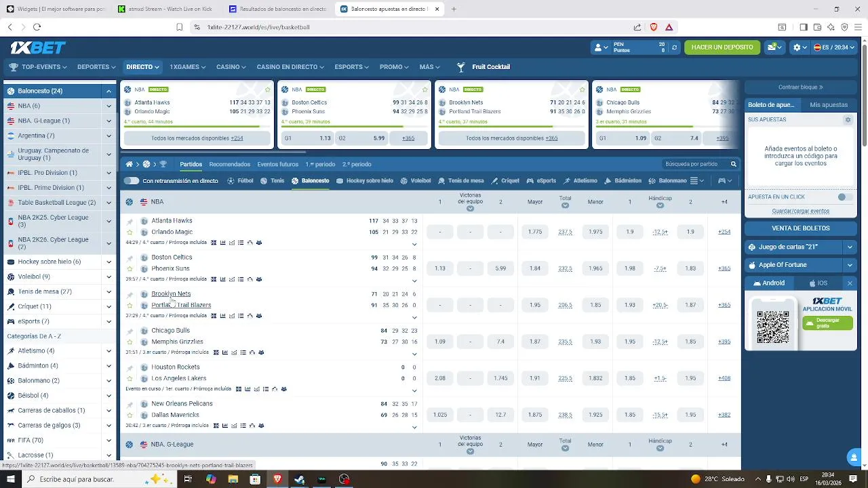Image resolution: width=868 pixels, height=488 pixels.
Task: Switch to Recomendados tab
Action: (230, 164)
